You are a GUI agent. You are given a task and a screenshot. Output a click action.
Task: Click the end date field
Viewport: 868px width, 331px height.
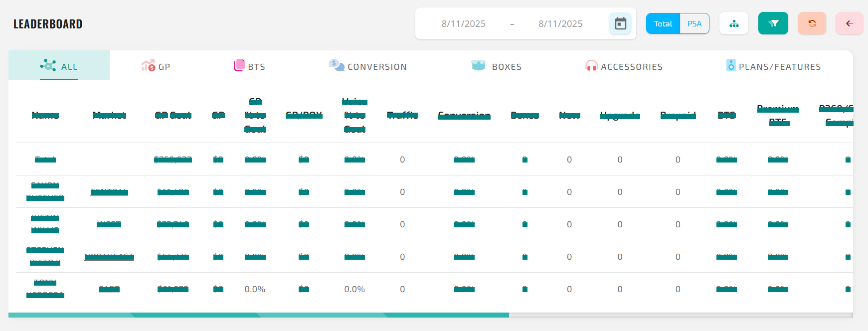click(x=560, y=23)
